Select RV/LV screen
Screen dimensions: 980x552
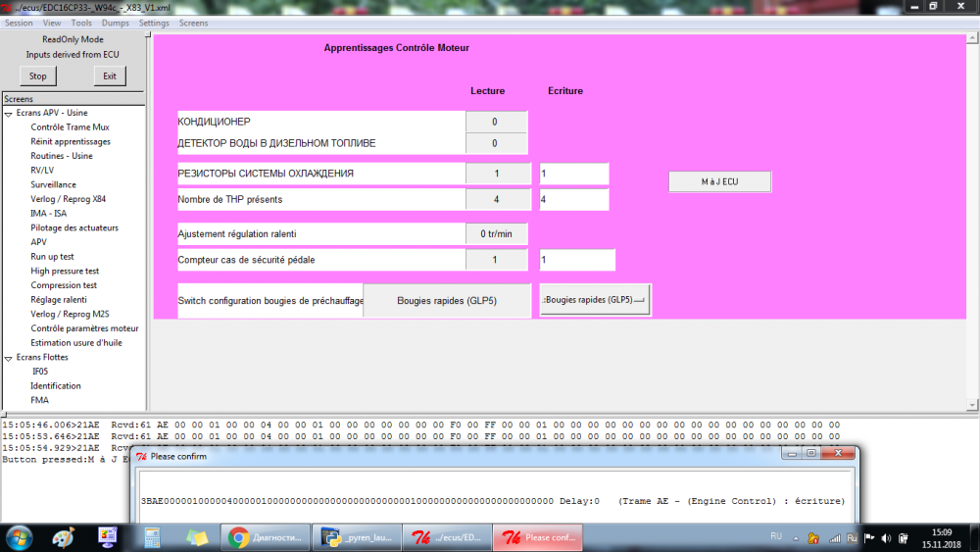pos(42,170)
